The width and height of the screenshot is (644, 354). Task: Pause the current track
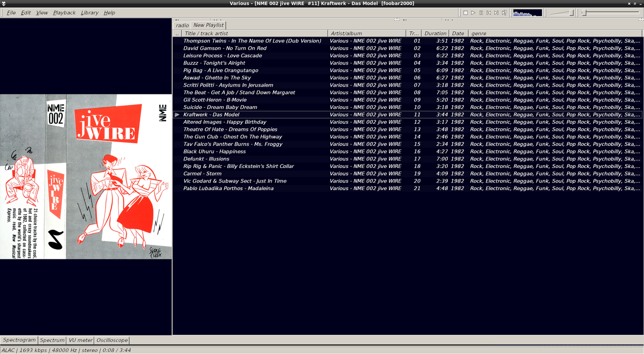(481, 13)
